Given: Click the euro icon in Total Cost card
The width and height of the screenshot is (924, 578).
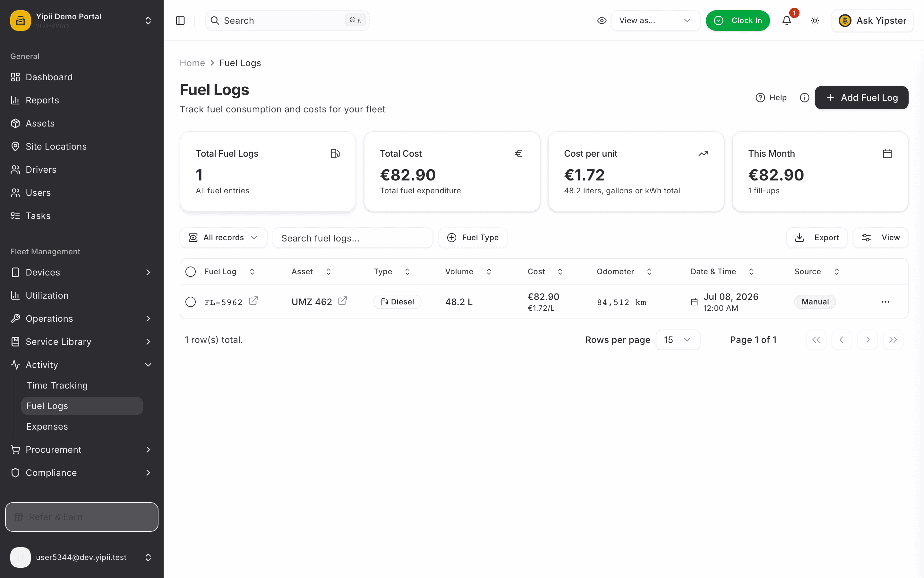Looking at the screenshot, I should click(519, 154).
